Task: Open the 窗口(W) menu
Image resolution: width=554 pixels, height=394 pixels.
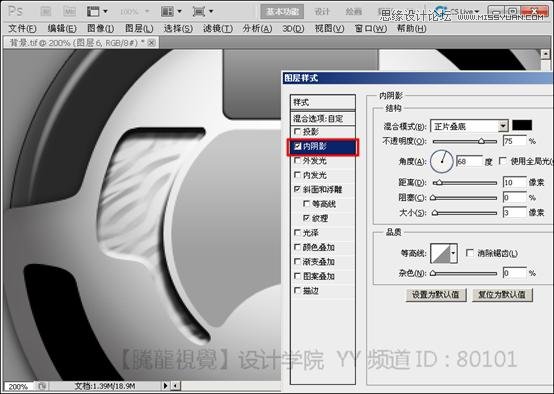Action: pyautogui.click(x=371, y=28)
